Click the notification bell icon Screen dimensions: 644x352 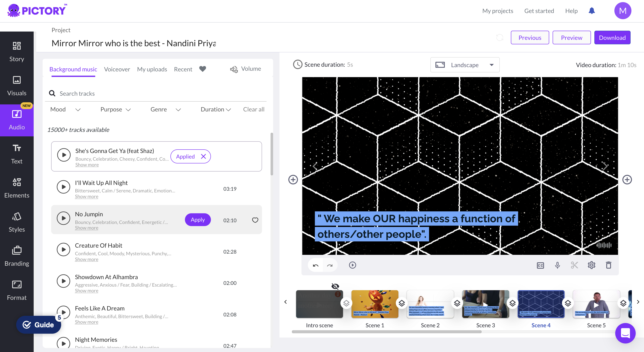point(592,11)
